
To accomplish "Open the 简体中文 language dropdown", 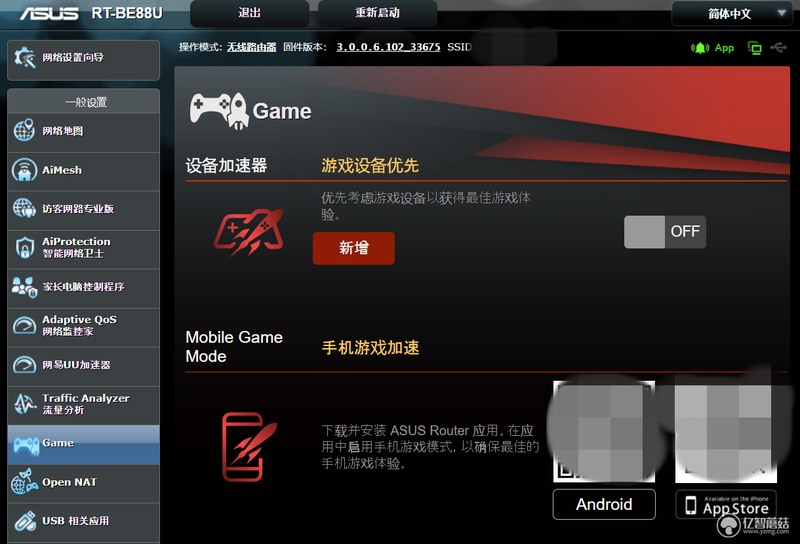I will (x=731, y=14).
